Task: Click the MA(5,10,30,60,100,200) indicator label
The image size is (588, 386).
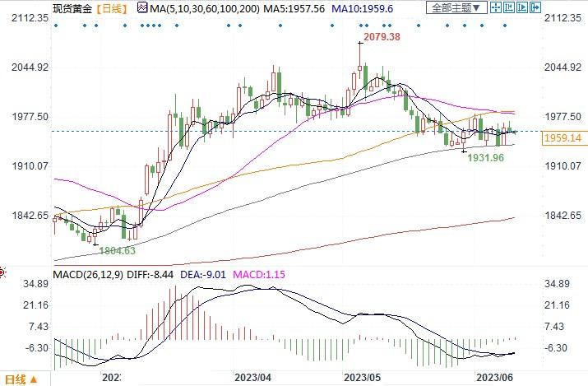Action: pos(205,8)
